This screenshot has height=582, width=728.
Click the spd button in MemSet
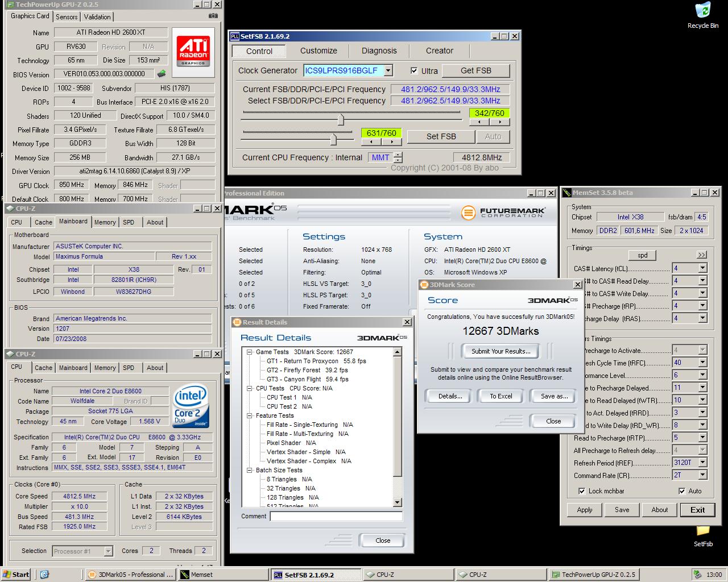tap(643, 255)
